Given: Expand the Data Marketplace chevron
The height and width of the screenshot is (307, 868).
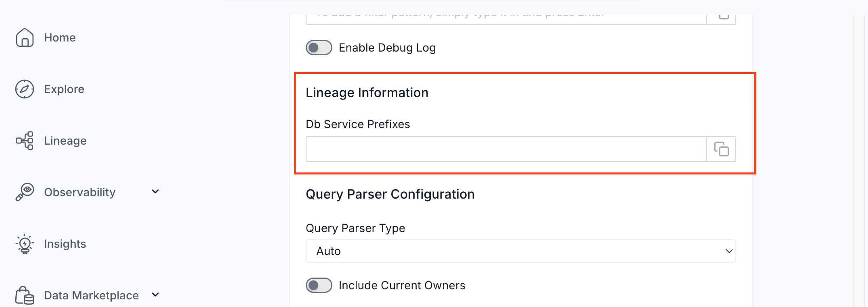Looking at the screenshot, I should point(155,295).
